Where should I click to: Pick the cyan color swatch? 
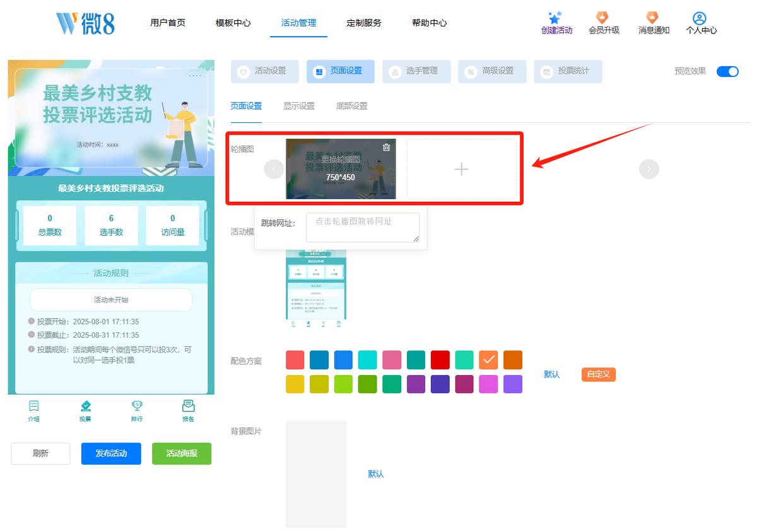pyautogui.click(x=368, y=360)
